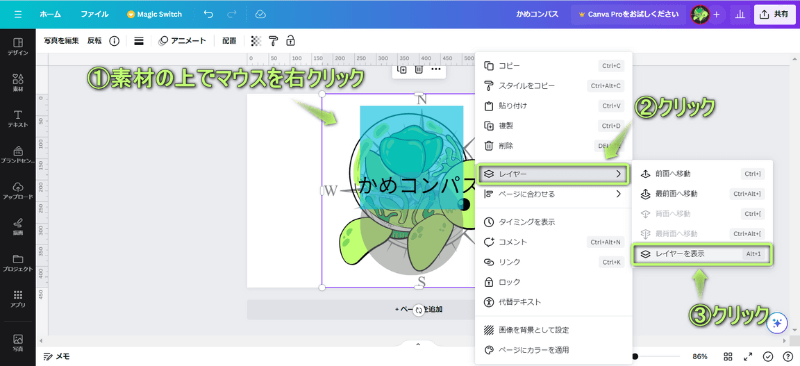
Task: Click the 共有 share button
Action: [774, 14]
